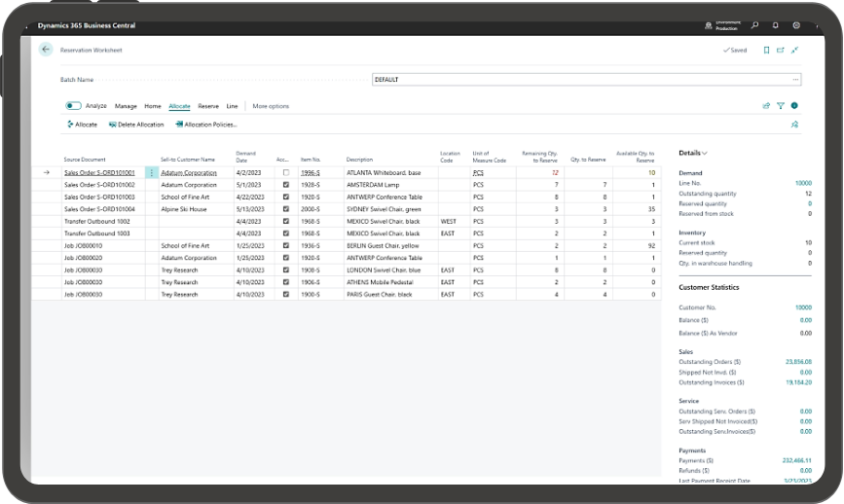
Task: Click Alpine Ski House customer cell
Action: click(x=184, y=209)
